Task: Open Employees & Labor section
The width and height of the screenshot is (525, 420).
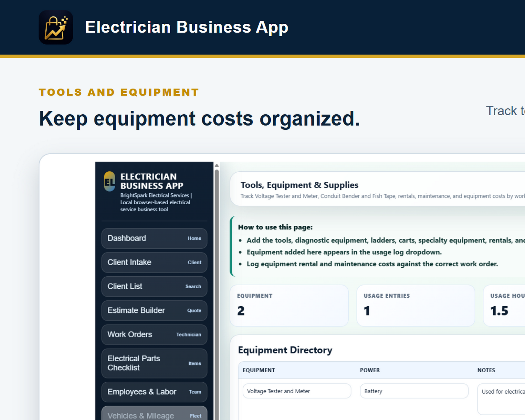Action: 154,392
